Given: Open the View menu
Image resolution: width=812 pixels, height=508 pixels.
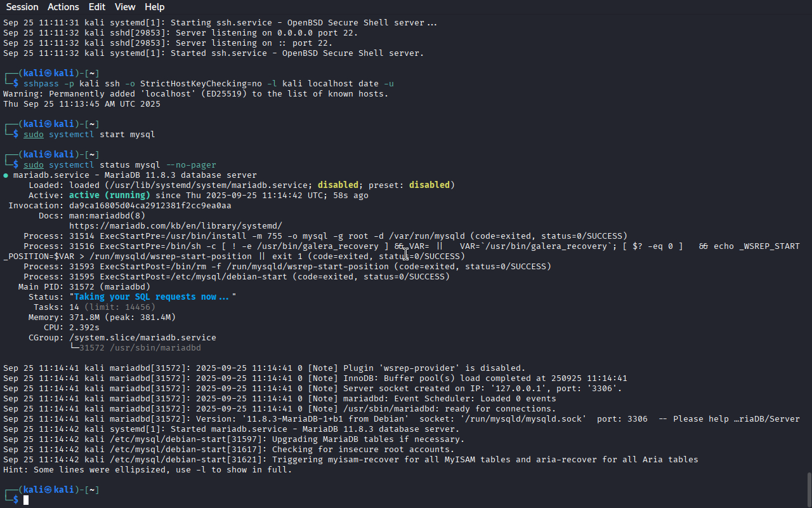Looking at the screenshot, I should pyautogui.click(x=125, y=7).
